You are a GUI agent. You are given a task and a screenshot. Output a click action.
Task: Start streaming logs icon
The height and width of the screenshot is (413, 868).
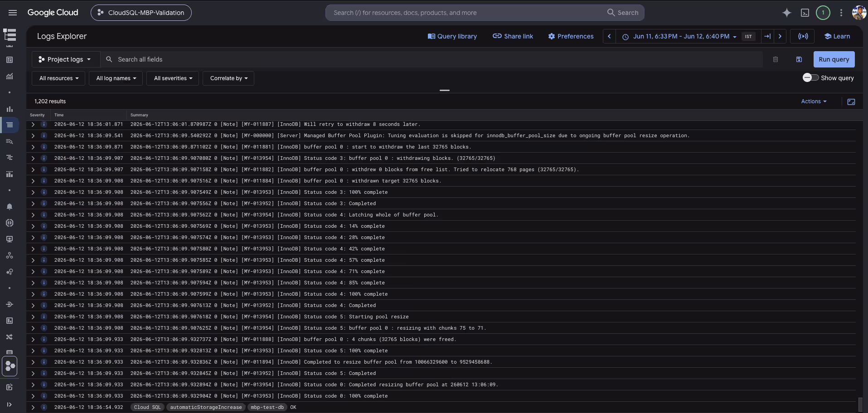(x=803, y=36)
